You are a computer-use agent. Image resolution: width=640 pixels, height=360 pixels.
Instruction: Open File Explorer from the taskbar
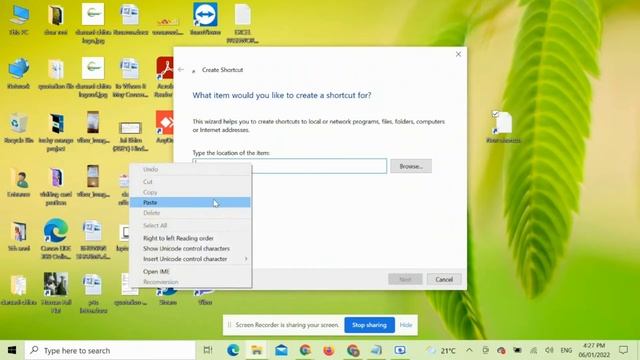coord(257,350)
